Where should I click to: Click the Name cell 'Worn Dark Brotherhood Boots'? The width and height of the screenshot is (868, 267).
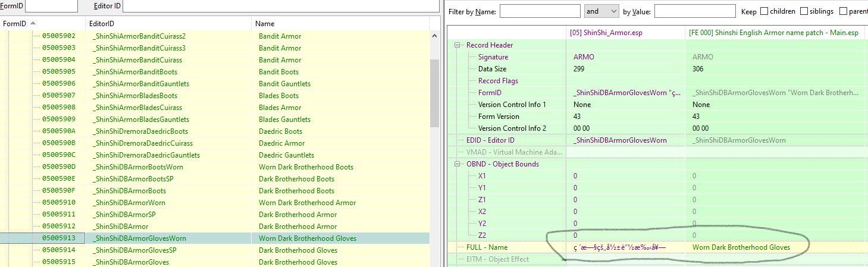(306, 167)
